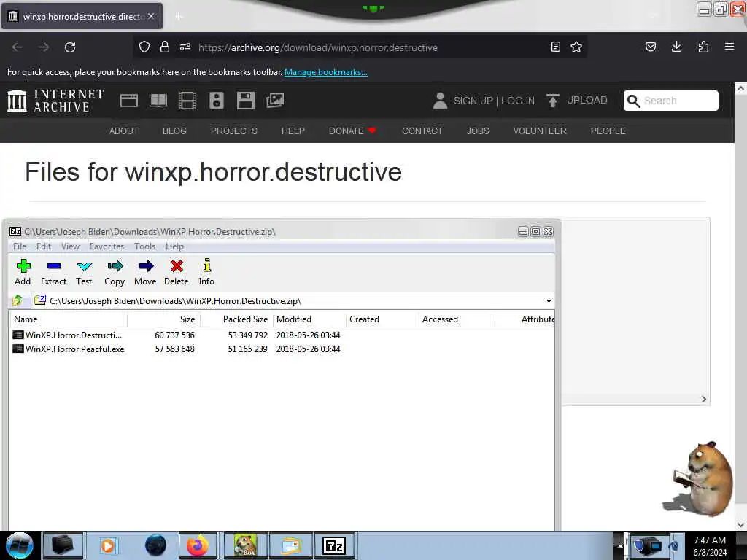Close the winxp.horror.destructive tab
This screenshot has height=560, width=747.
151,16
